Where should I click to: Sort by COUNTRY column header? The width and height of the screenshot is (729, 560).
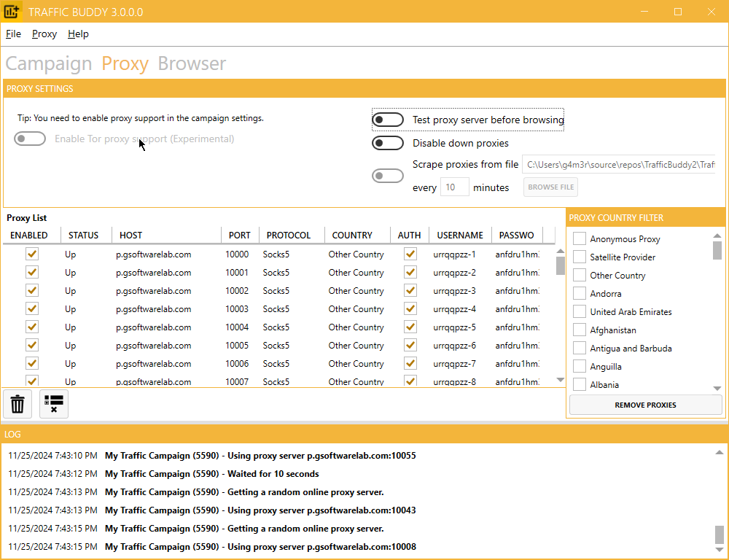click(357, 236)
